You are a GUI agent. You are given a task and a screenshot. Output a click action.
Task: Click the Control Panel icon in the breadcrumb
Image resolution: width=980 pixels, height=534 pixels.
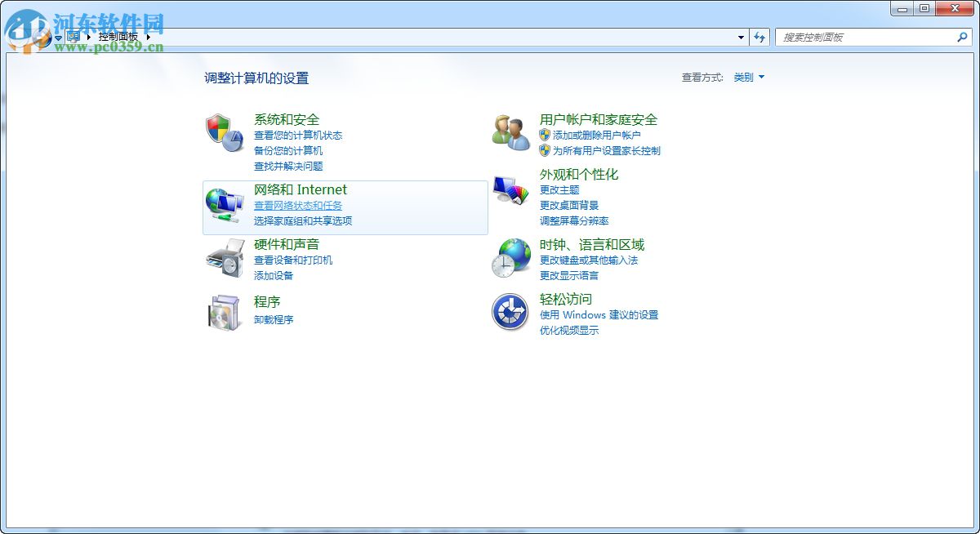[x=72, y=37]
